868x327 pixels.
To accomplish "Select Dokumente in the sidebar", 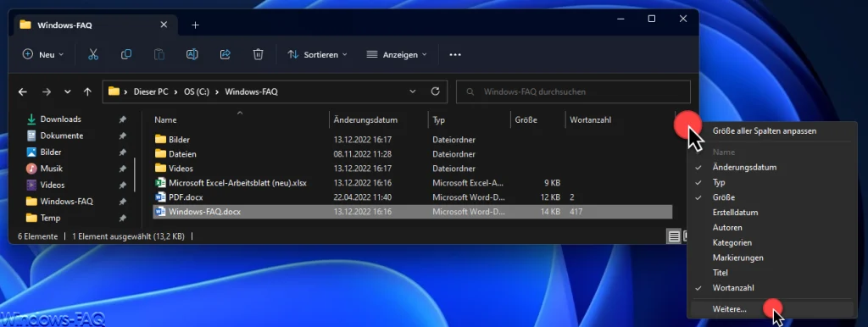I will [x=61, y=136].
